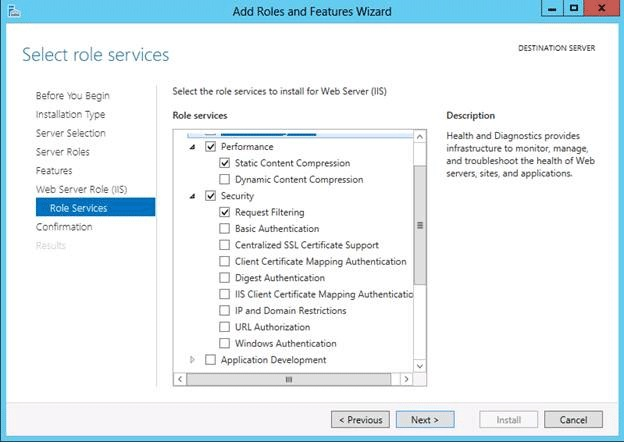The height and width of the screenshot is (444, 624).
Task: Click the horizontal scrollbar right arrow
Action: pos(406,379)
